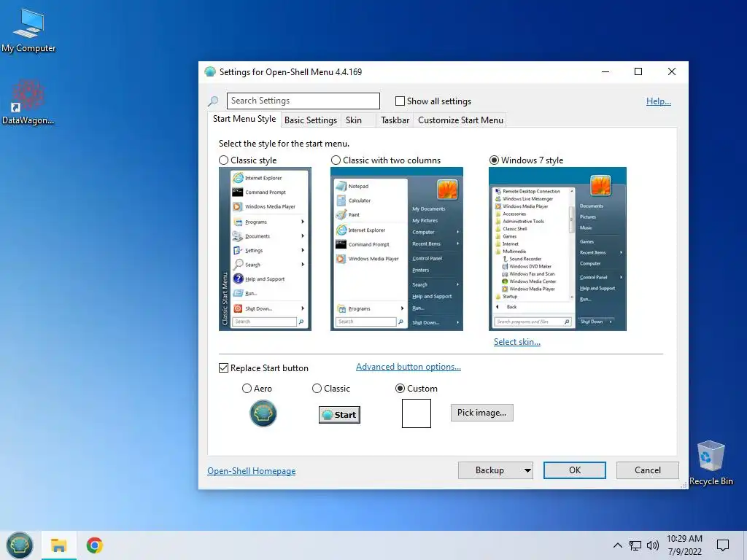Screen dimensions: 747x560
Task: Confirm settings with the OK button
Action: (575, 470)
